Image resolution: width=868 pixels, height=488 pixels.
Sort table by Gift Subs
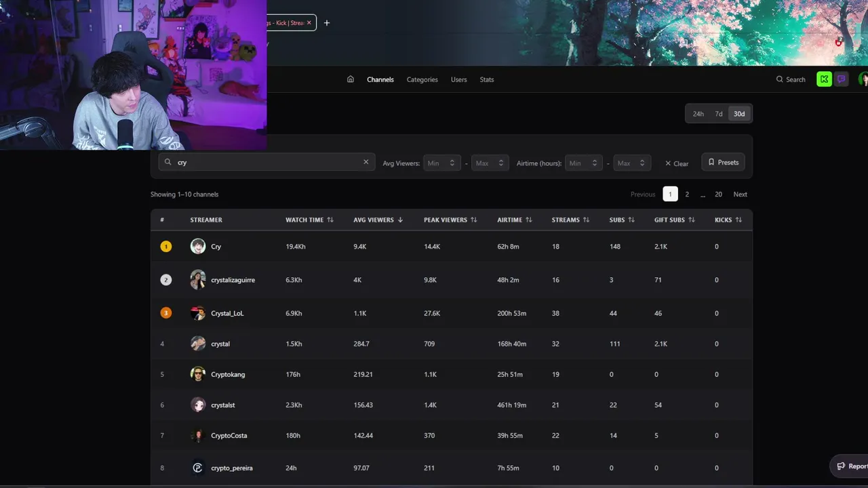click(x=675, y=220)
